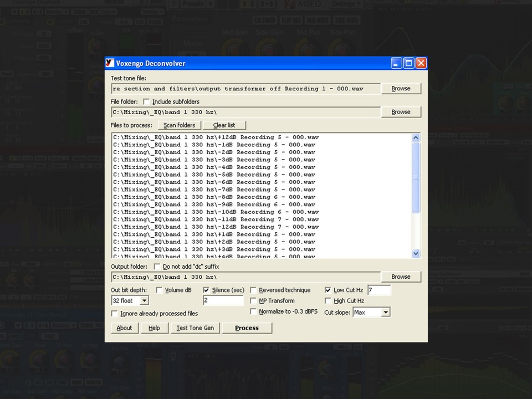The width and height of the screenshot is (532, 399).
Task: Enable the Include subfolders checkbox
Action: [x=146, y=102]
